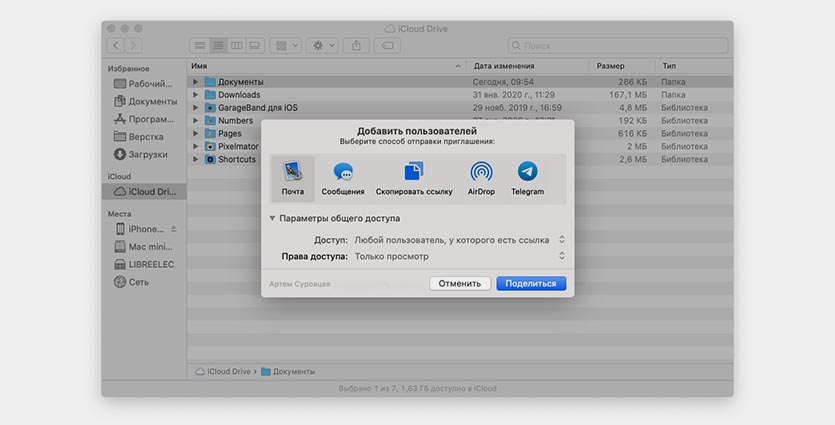The height and width of the screenshot is (425, 835).
Task: Click the Отменить (Cancel) button
Action: coord(460,283)
